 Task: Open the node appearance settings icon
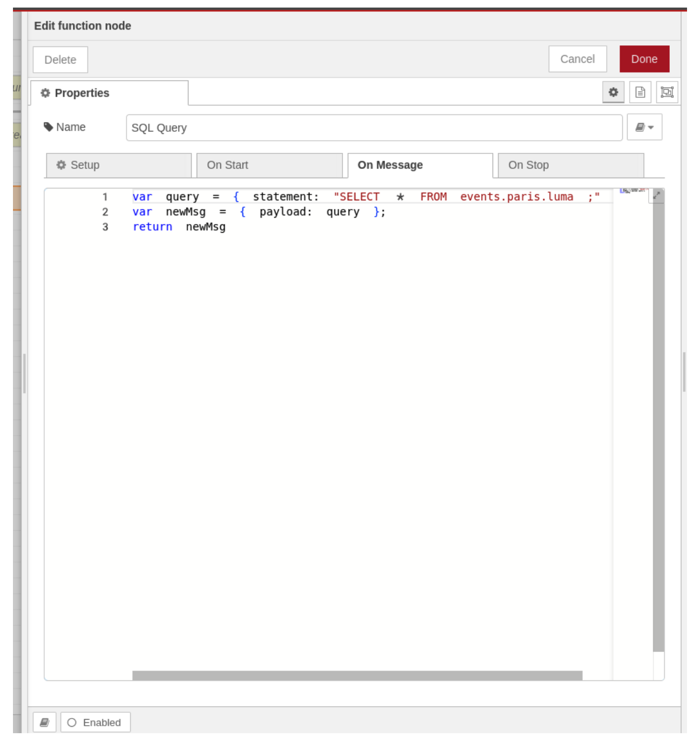[667, 92]
